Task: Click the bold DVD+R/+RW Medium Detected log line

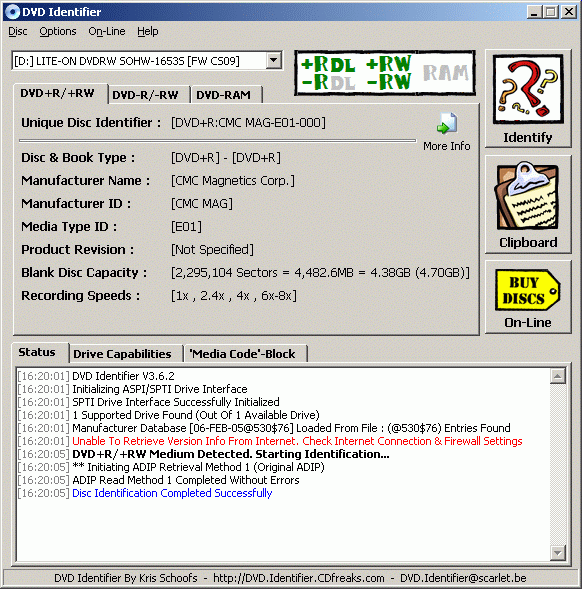Action: pos(231,454)
